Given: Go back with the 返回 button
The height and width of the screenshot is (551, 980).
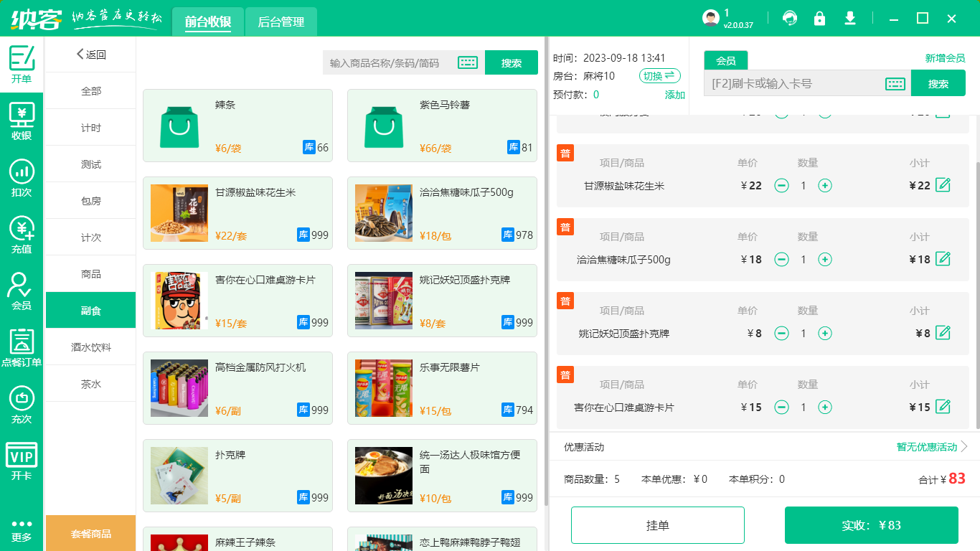Looking at the screenshot, I should tap(90, 55).
